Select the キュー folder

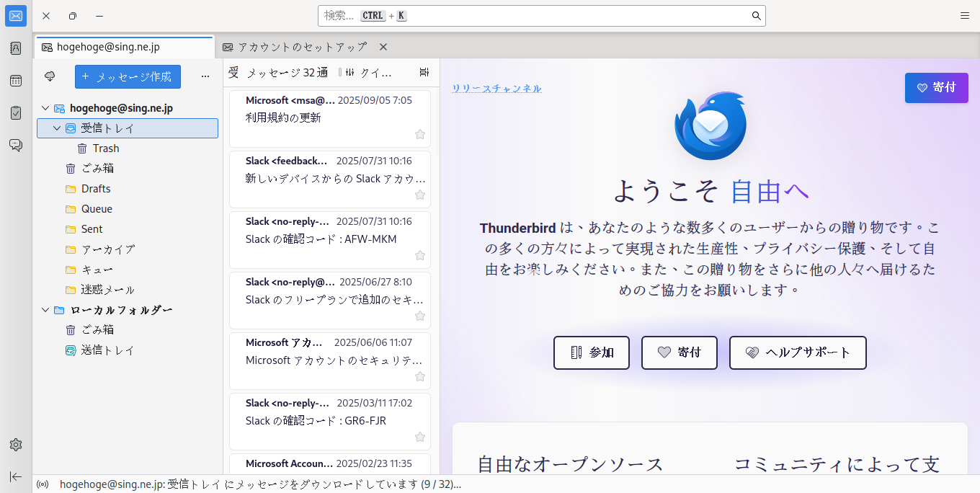[128, 270]
